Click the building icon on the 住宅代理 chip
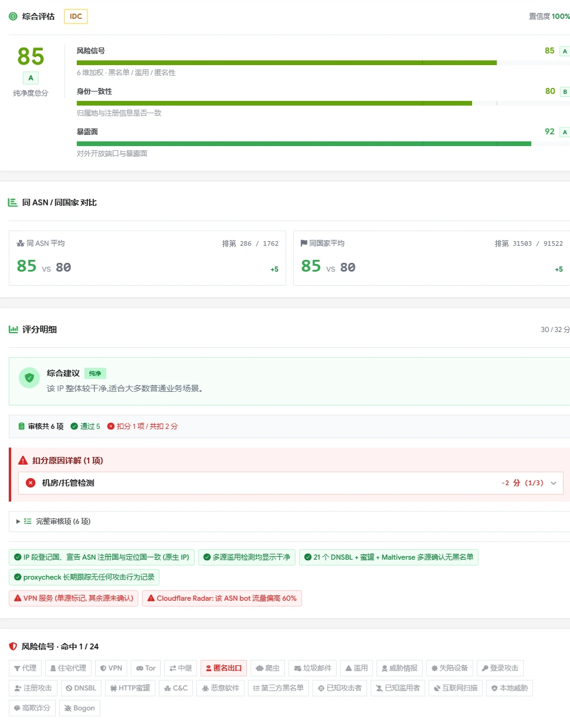The width and height of the screenshot is (570, 728). point(53,668)
